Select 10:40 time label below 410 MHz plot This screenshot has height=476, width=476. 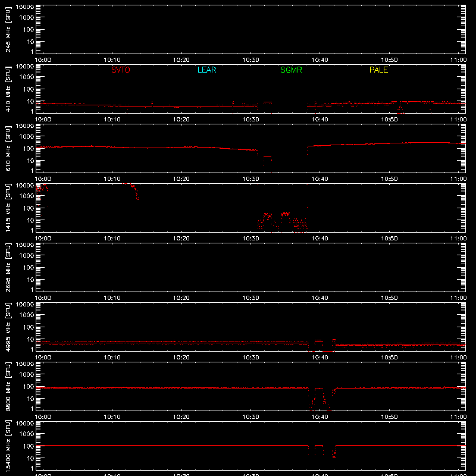point(320,120)
